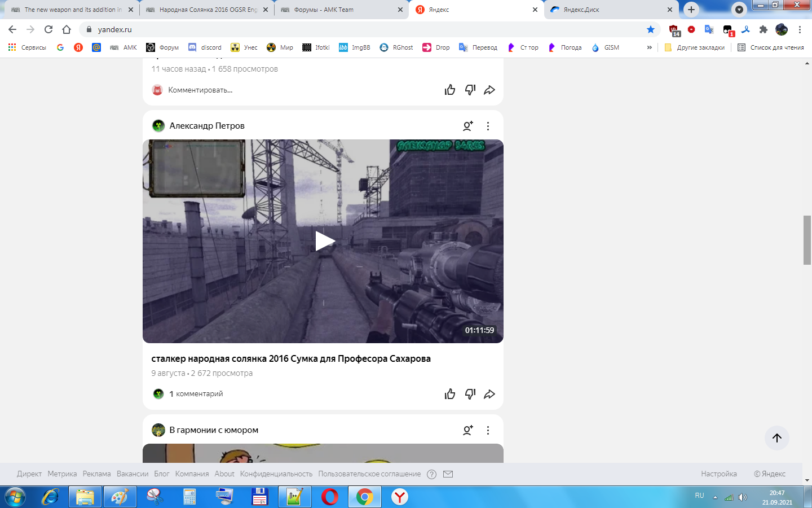Open the Windows Start menu
812x508 pixels.
[15, 497]
